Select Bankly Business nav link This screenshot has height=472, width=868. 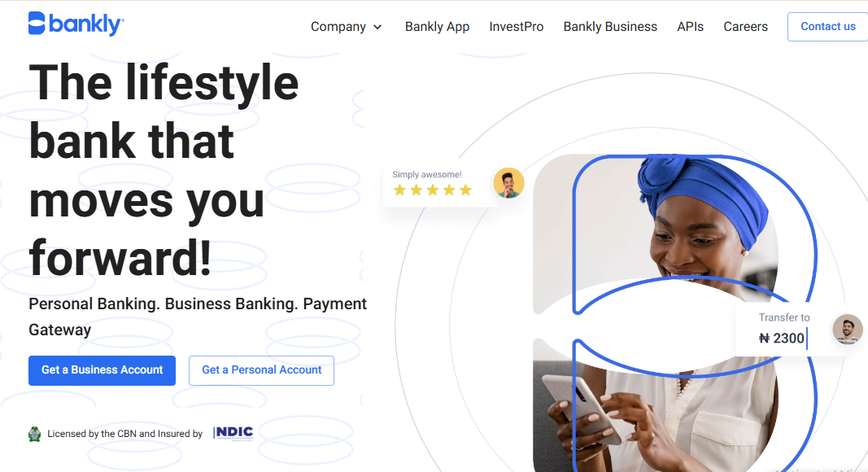(x=610, y=27)
